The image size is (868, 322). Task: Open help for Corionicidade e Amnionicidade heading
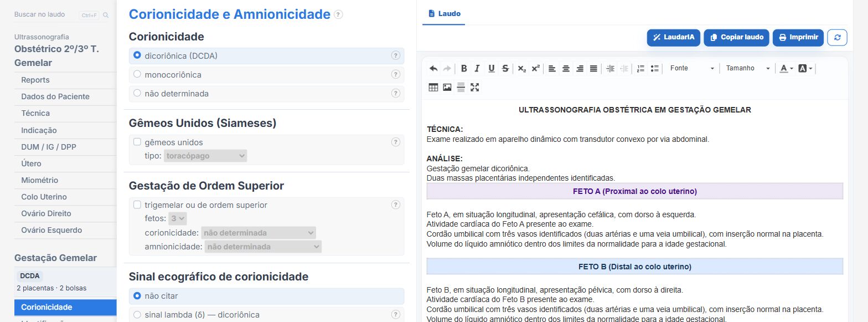coord(338,15)
